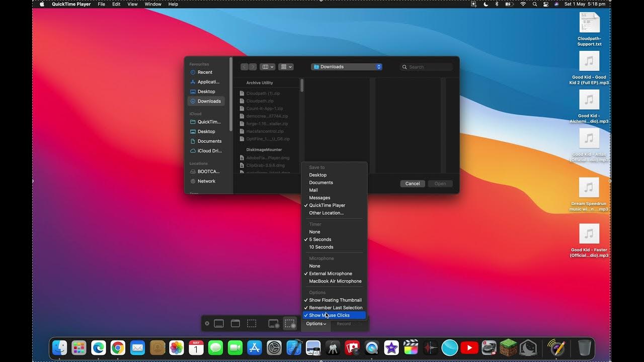This screenshot has width=644, height=362.
Task: Choose the 5 Seconds timer option
Action: (x=335, y=239)
